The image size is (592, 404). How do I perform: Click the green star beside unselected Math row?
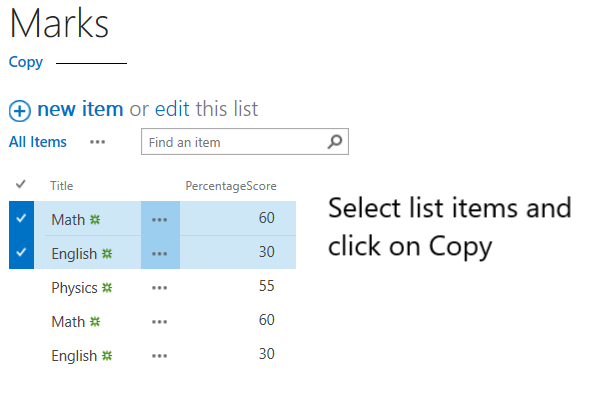(95, 322)
